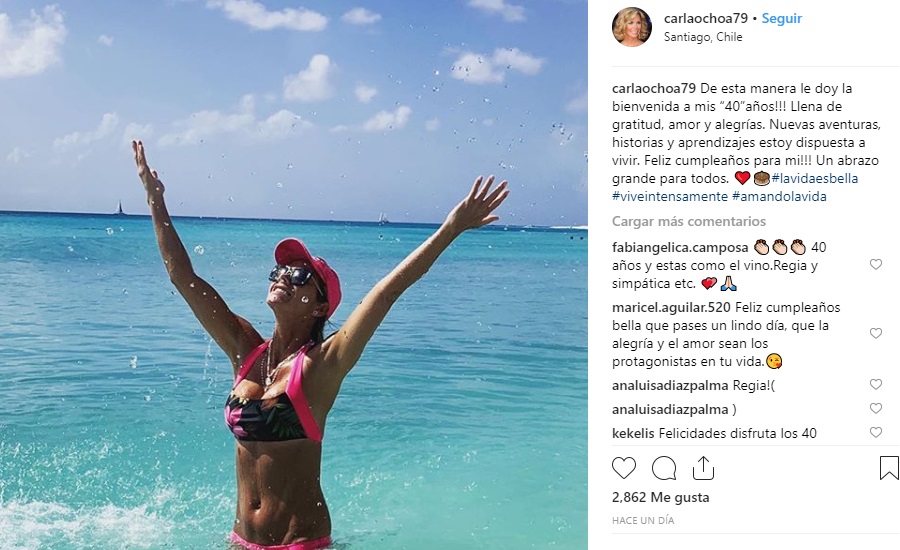Expand Cargar más comentarios
900x550 pixels.
tap(689, 221)
